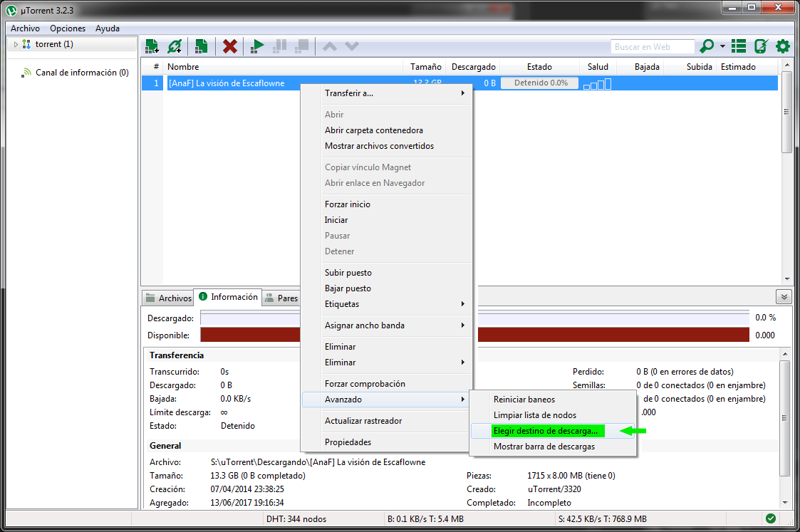Collapse the detail pane with the double chevron
Viewport: 800px width, 532px height.
point(784,296)
